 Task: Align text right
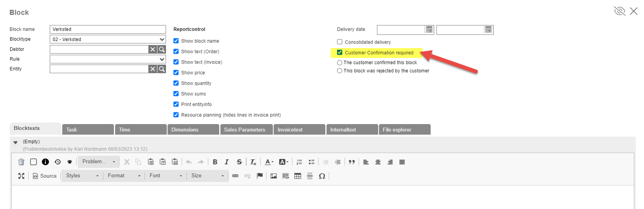coord(390,162)
